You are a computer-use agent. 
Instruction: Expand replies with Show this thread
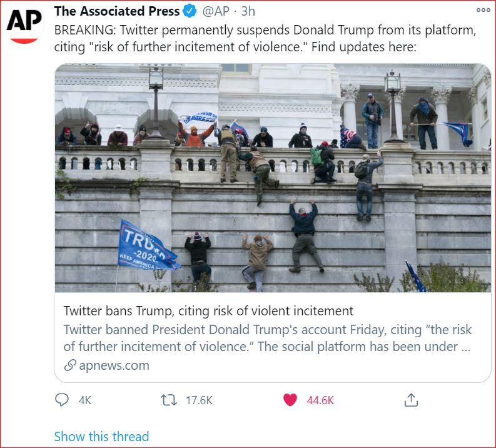(101, 436)
